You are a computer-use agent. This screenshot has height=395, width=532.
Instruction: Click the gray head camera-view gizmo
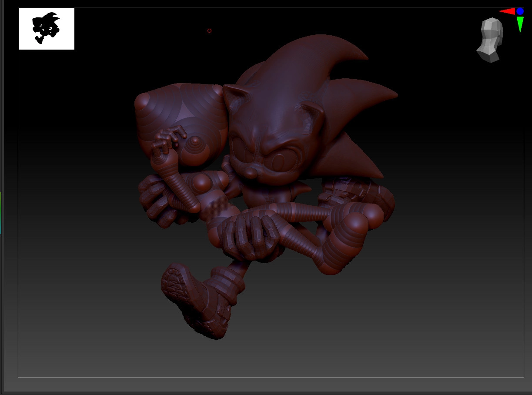(490, 40)
